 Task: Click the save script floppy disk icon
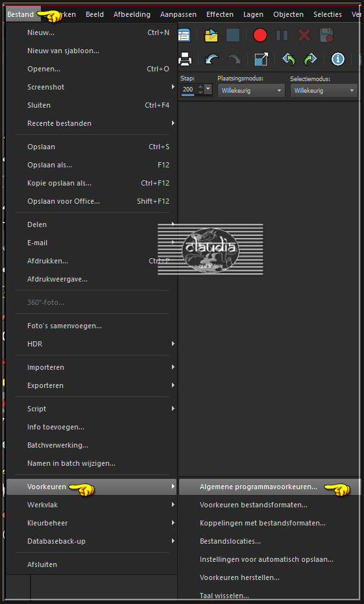pos(326,36)
